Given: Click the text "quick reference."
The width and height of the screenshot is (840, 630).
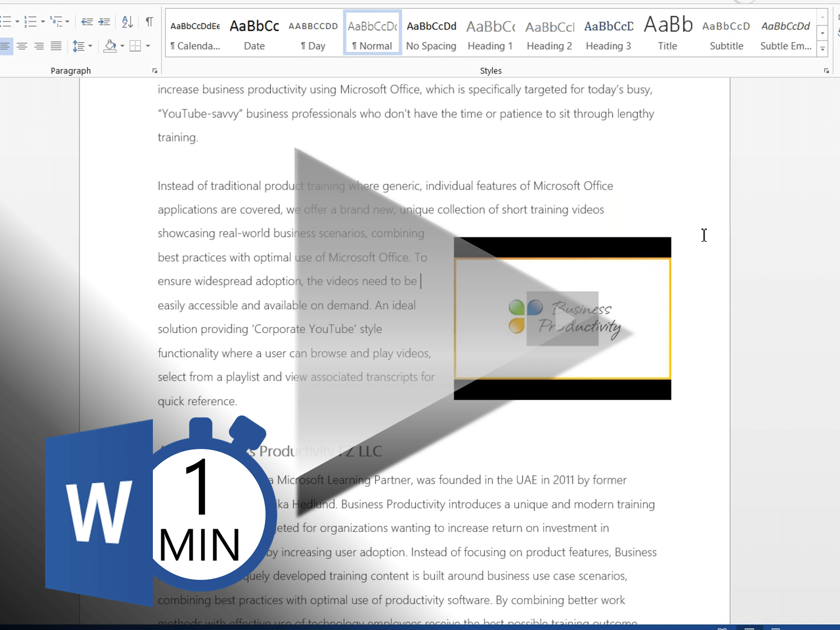Looking at the screenshot, I should tap(197, 402).
